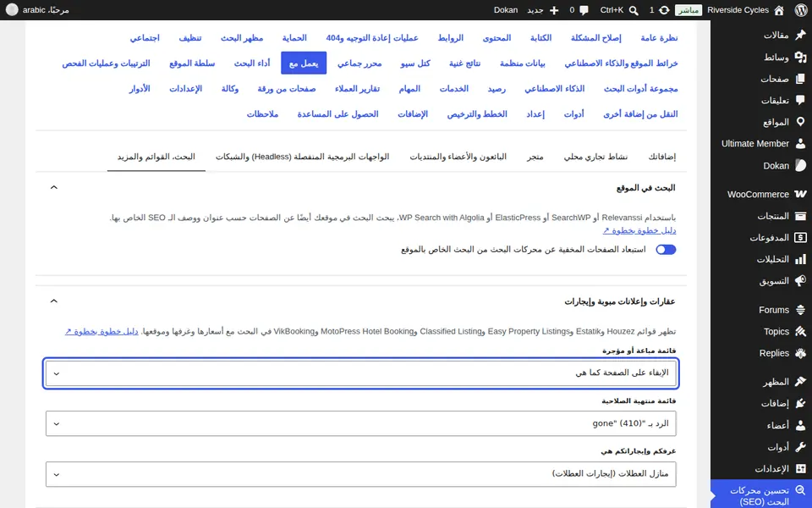This screenshot has height=508, width=812.
Task: Switch to the Headless الواجهات البرمجية tab
Action: coord(303,157)
